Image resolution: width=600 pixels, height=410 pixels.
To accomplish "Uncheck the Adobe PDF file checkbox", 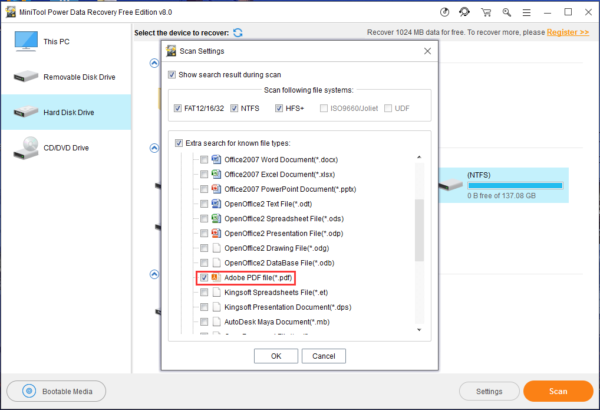I will 204,278.
